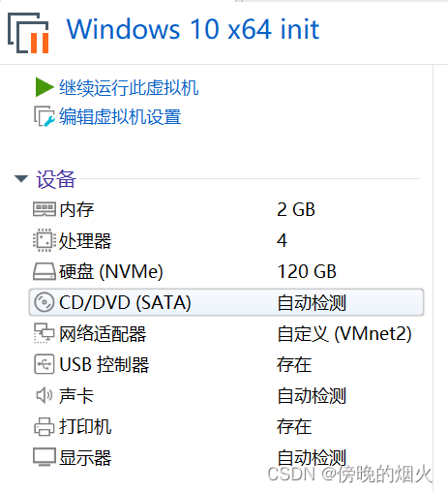This screenshot has height=492, width=448.
Task: Click the printer icon
Action: pyautogui.click(x=44, y=426)
